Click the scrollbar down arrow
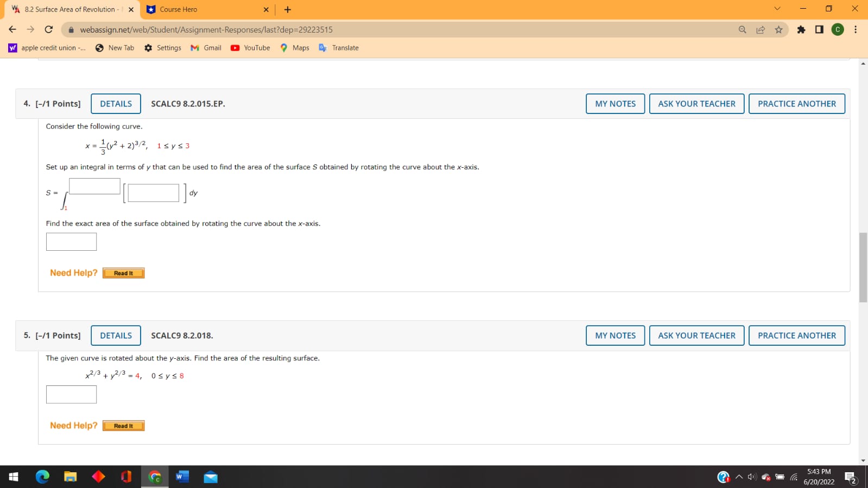Viewport: 868px width, 488px height. pyautogui.click(x=863, y=460)
